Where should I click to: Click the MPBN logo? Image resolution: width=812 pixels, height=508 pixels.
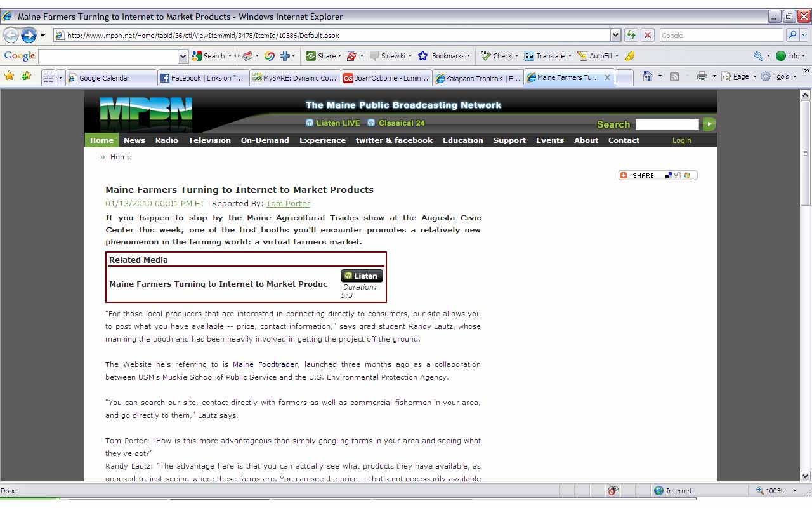coord(146,114)
